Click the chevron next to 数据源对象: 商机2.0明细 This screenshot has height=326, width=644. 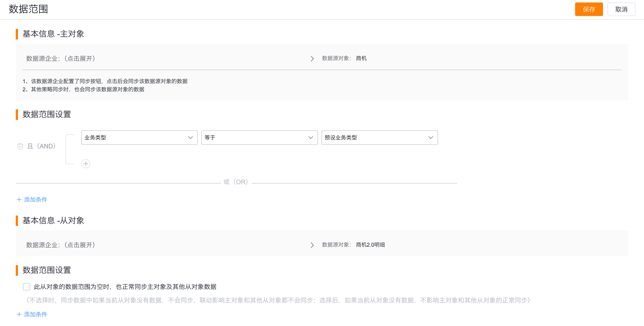(x=312, y=245)
